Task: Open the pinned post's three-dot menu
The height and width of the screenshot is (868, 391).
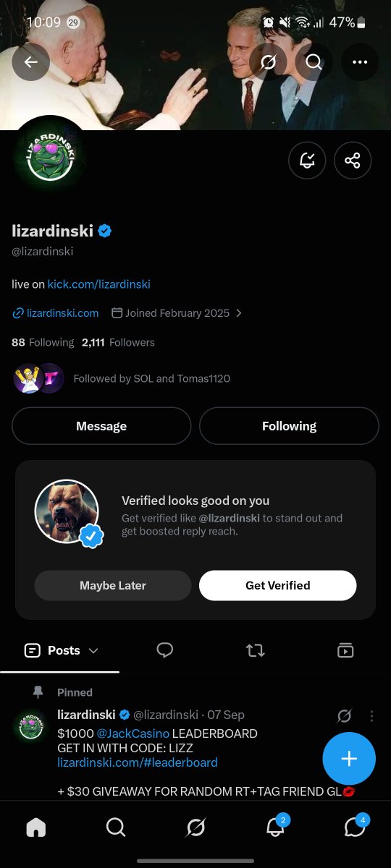Action: pyautogui.click(x=371, y=715)
